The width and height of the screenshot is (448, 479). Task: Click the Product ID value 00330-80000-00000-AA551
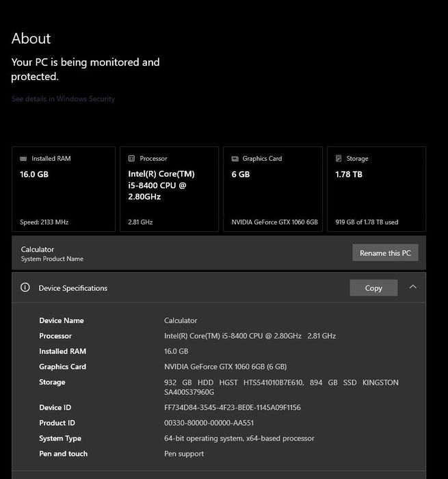[209, 423]
